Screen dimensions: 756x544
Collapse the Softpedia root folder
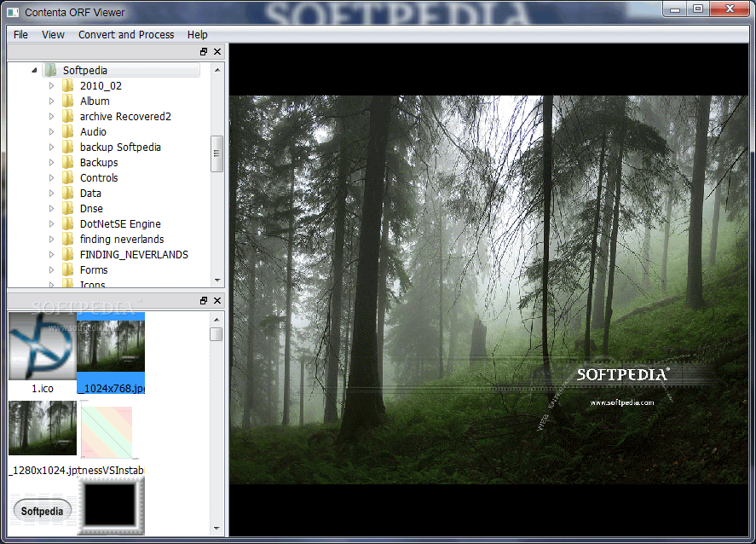point(34,71)
